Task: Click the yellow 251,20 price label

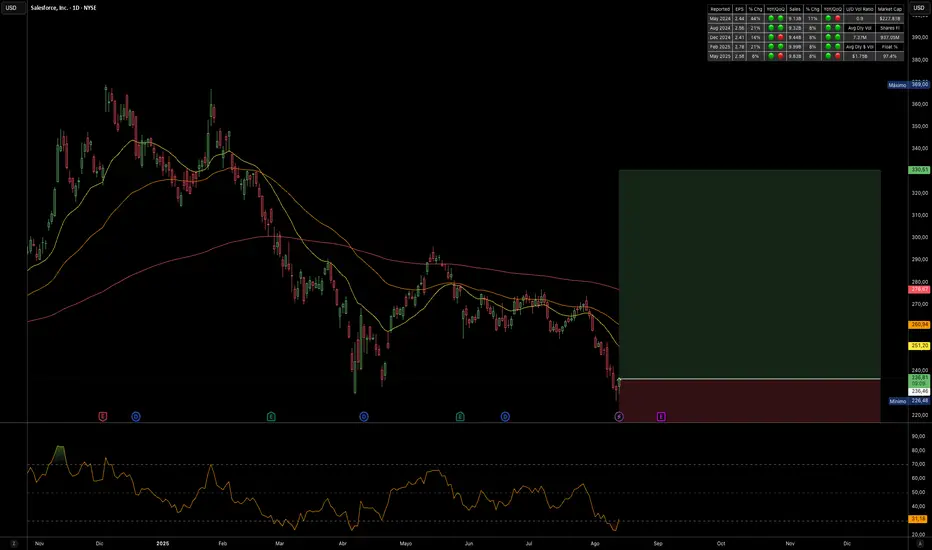Action: point(920,345)
